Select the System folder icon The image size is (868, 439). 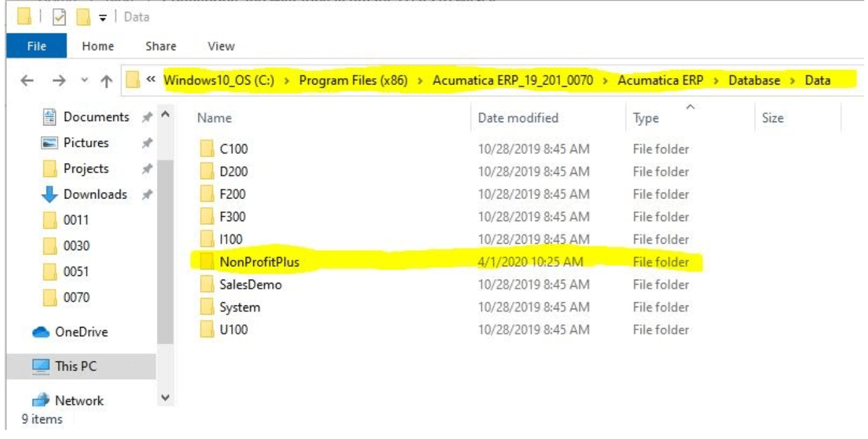(207, 307)
